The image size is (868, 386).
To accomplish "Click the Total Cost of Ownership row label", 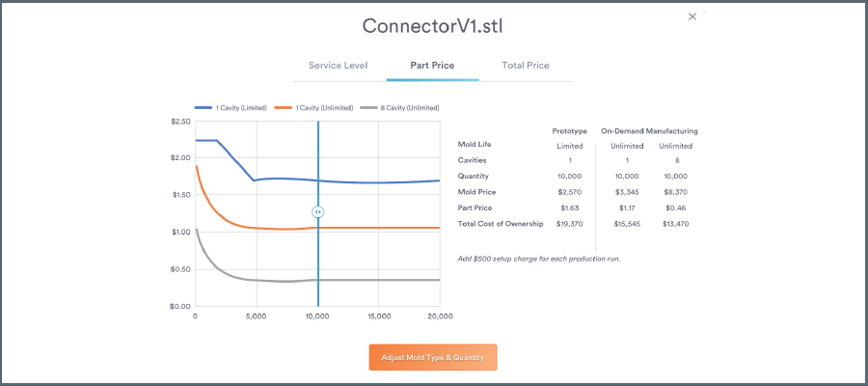I will coord(494,224).
